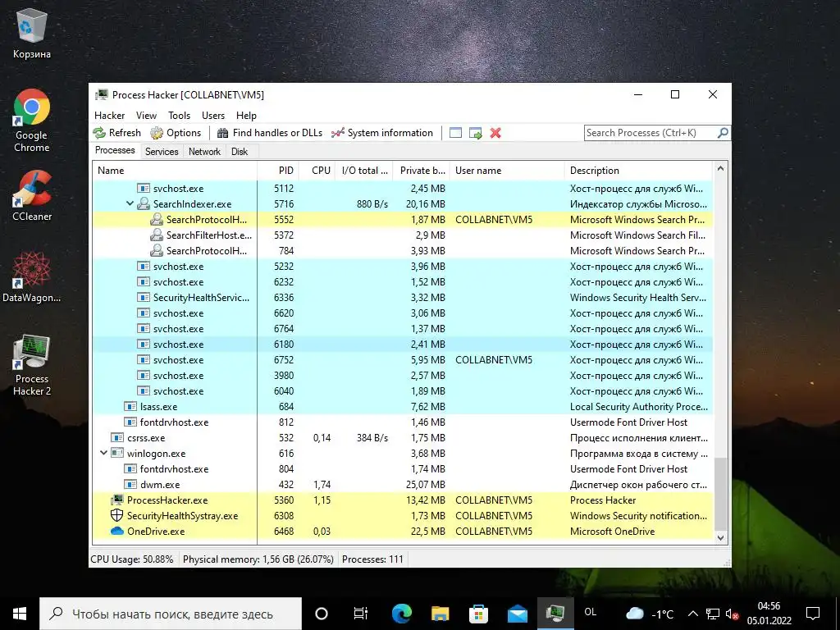
Task: Sort by the PID column header
Action: pyautogui.click(x=278, y=171)
